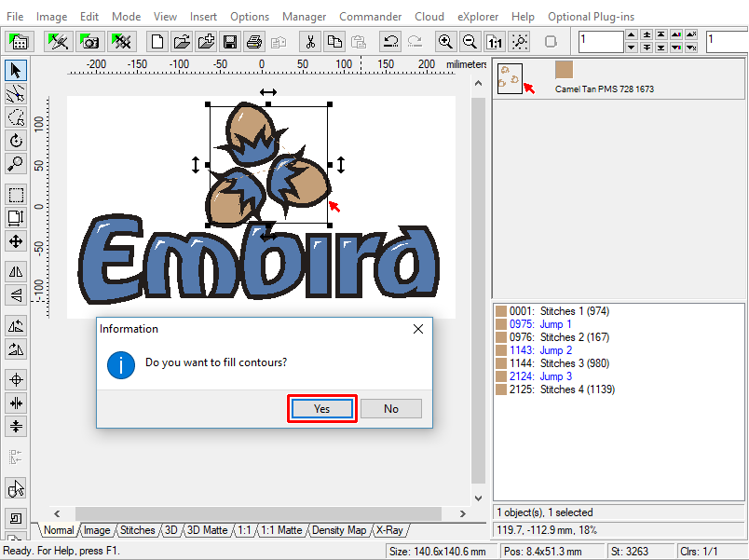Rotate design counter-clockwise

coord(16,326)
